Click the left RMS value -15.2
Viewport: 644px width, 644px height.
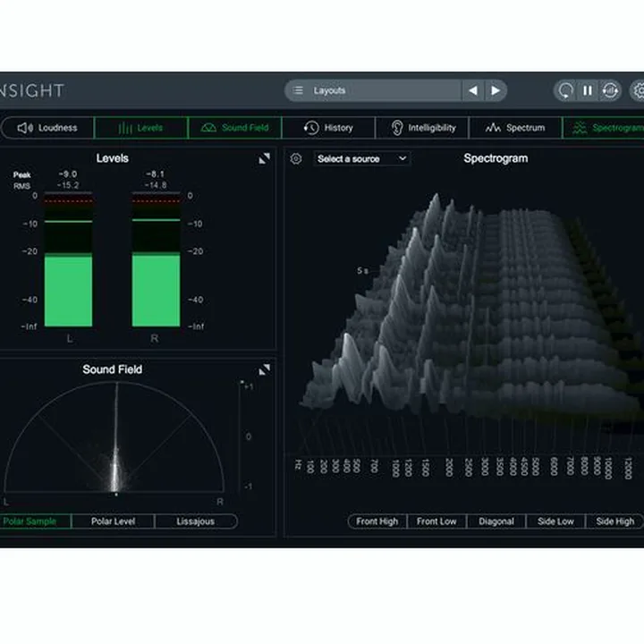tap(68, 185)
